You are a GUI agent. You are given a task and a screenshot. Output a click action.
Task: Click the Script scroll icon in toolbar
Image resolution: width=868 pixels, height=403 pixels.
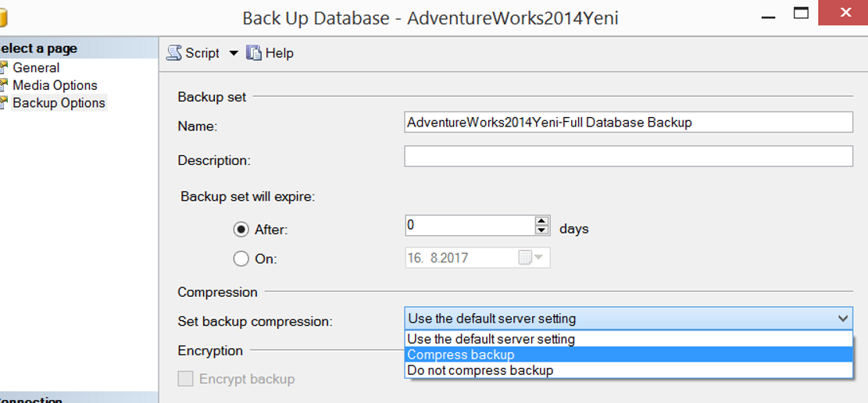[x=174, y=53]
